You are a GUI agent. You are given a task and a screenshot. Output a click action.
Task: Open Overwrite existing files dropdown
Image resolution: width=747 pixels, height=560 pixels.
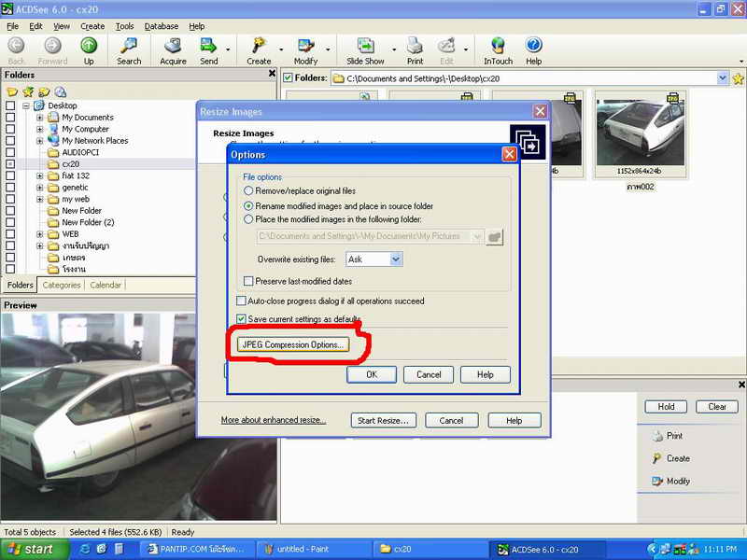(396, 259)
